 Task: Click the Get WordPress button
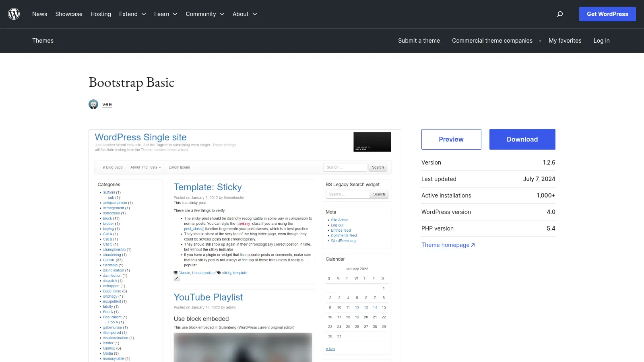pyautogui.click(x=607, y=14)
